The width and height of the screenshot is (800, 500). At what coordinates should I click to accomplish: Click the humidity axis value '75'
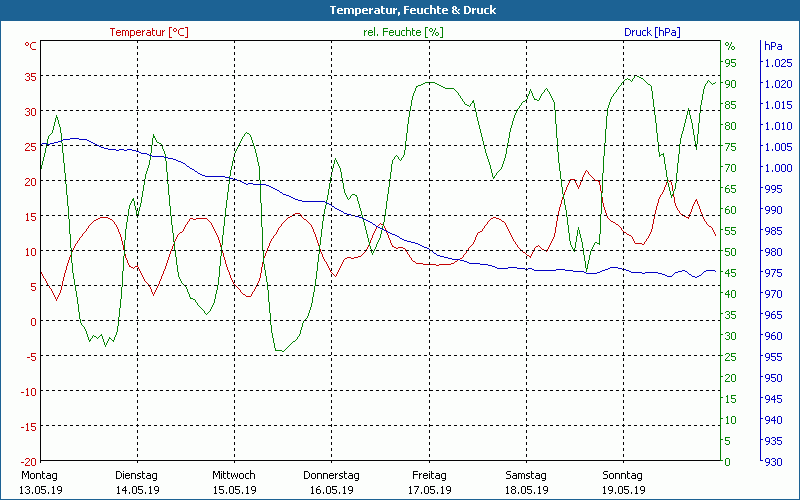(x=731, y=147)
